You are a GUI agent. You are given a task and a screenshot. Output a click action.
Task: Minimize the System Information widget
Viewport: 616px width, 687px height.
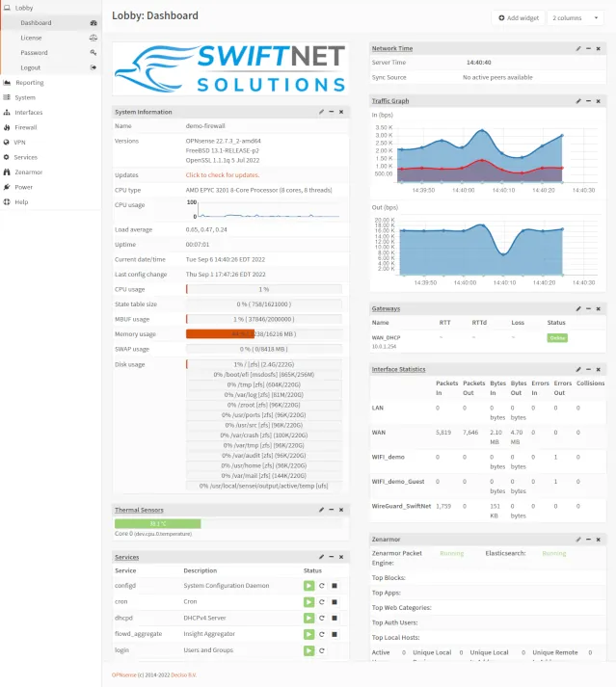click(x=332, y=112)
